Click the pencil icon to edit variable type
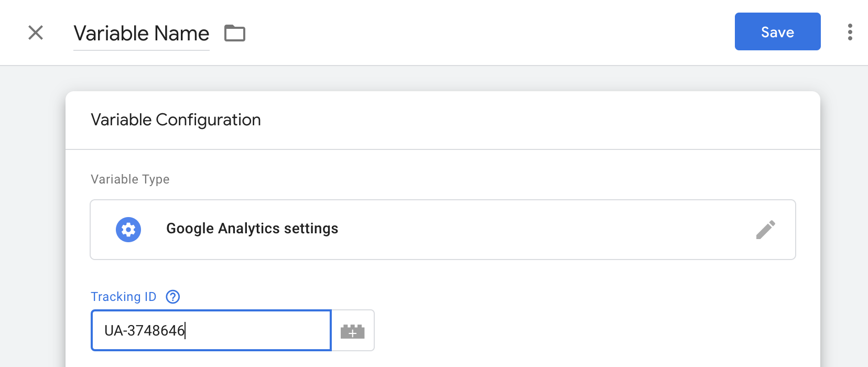The image size is (868, 367). pyautogui.click(x=766, y=230)
